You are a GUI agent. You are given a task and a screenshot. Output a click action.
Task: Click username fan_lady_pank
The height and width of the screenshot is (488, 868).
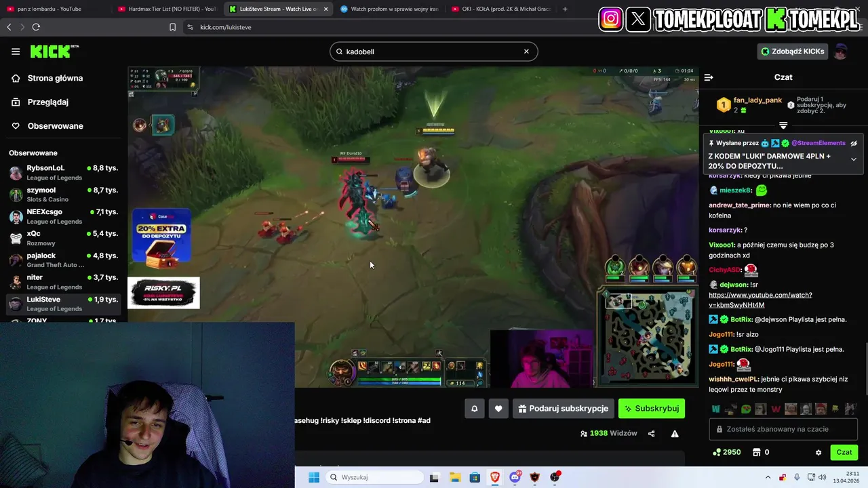point(757,100)
